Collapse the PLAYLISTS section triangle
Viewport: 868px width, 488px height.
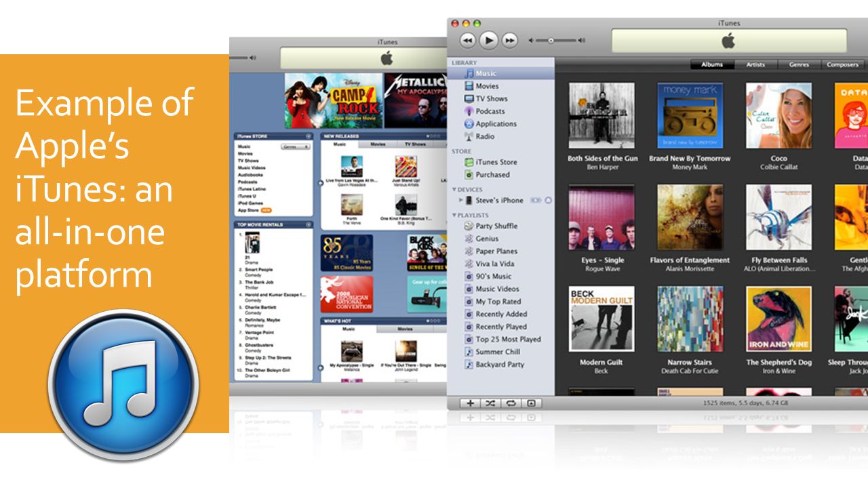454,216
